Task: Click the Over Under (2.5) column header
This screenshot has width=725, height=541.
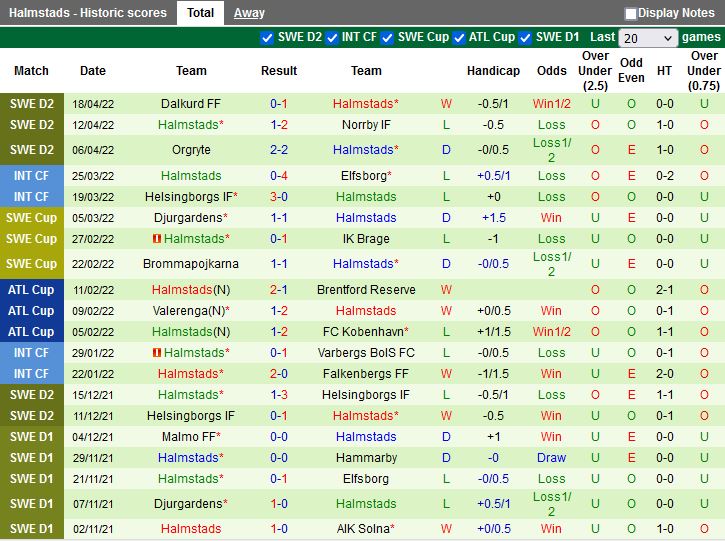Action: coord(595,71)
